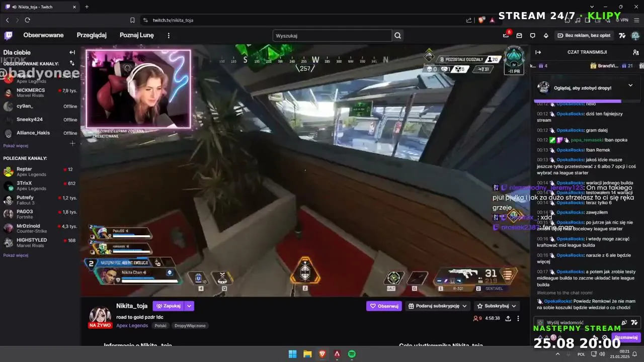Click browser back arrow
Image resolution: width=644 pixels, height=362 pixels.
coord(7,20)
